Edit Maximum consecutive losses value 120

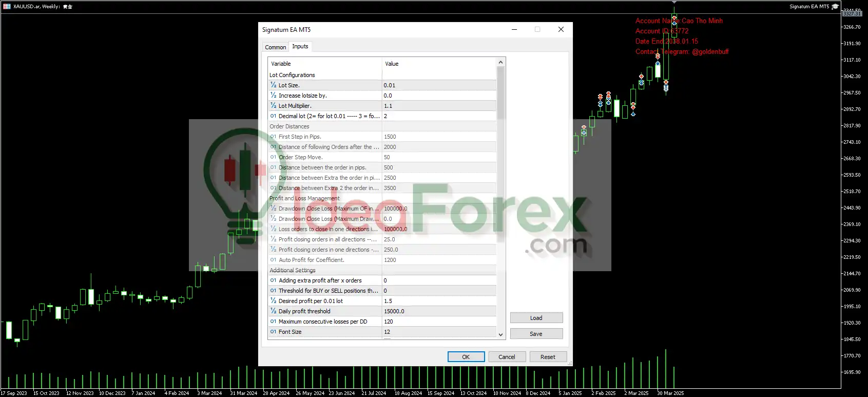439,322
